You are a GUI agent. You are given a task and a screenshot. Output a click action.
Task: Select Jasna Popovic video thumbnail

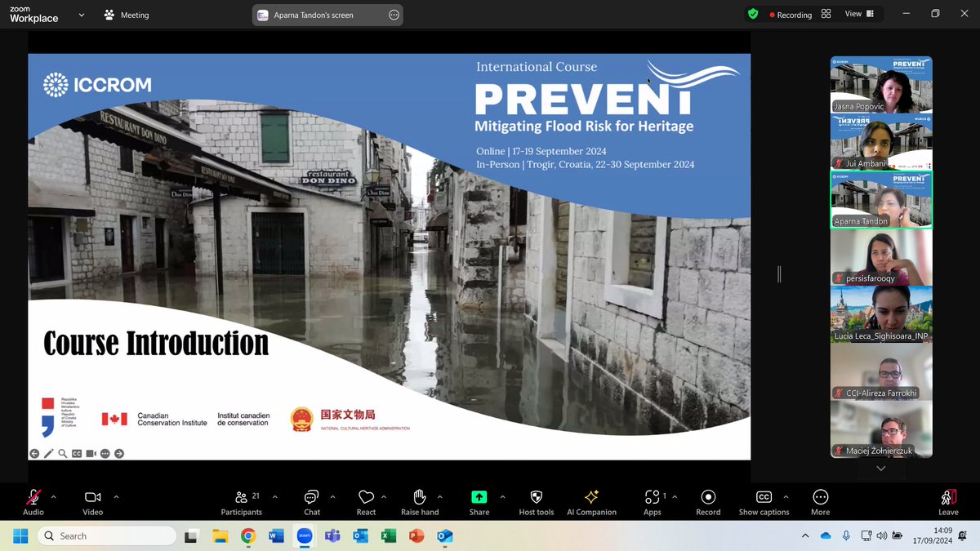881,85
